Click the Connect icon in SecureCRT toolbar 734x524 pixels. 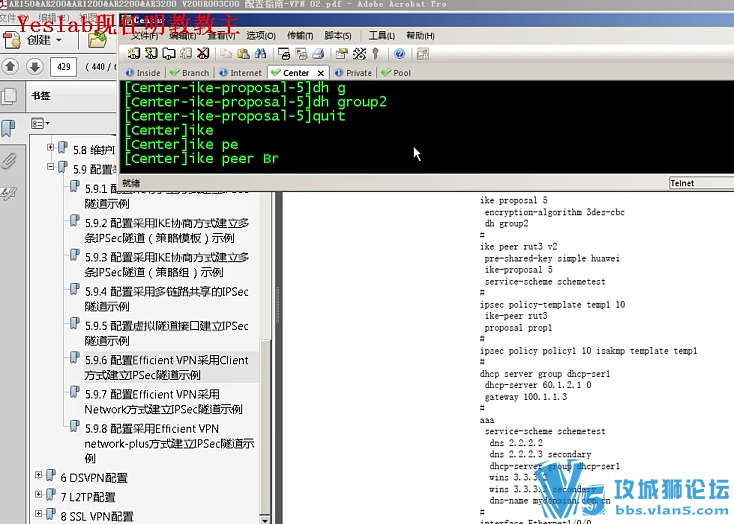[134, 53]
